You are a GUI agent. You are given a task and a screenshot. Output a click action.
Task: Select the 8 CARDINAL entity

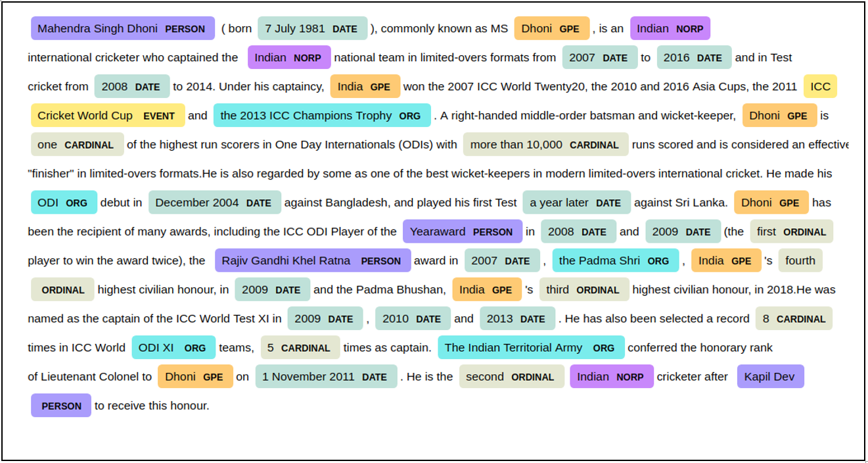[793, 318]
